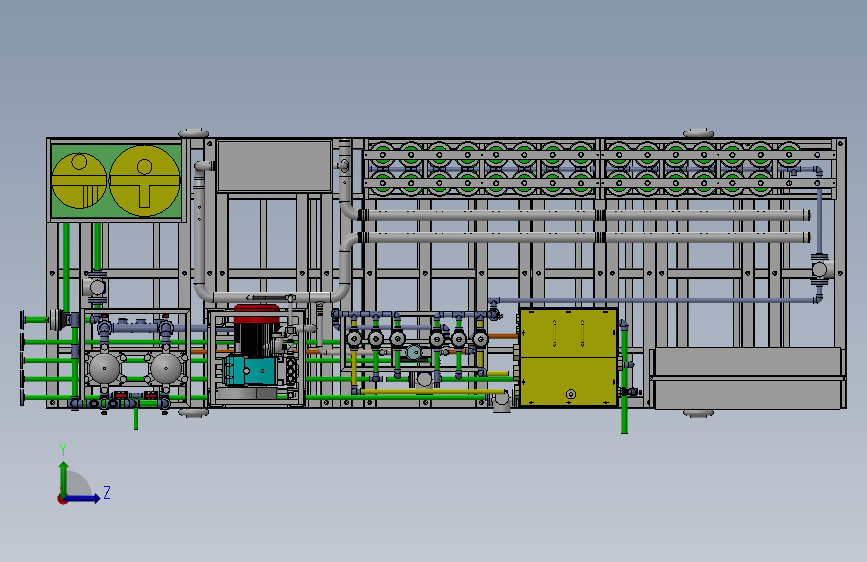Viewport: 867px width, 562px height.
Task: Select the small teal gauge below the gauge row
Action: 414,352
